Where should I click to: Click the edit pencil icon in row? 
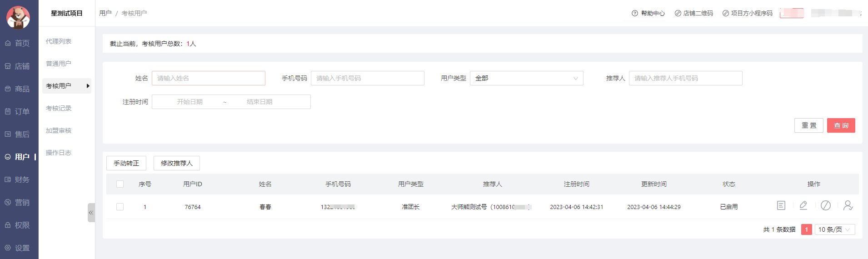(x=803, y=206)
